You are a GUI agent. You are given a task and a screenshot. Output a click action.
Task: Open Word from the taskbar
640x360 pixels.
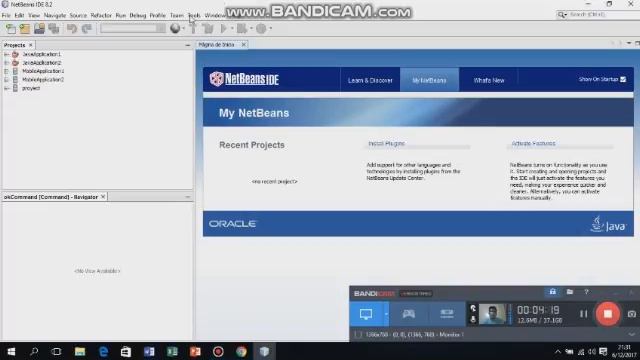pos(149,351)
